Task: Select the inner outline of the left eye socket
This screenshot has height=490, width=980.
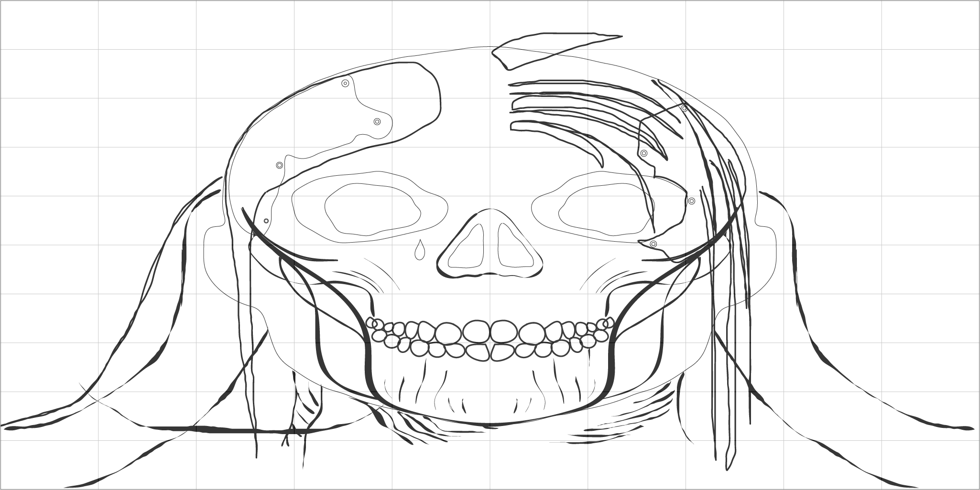Action: [x=373, y=209]
